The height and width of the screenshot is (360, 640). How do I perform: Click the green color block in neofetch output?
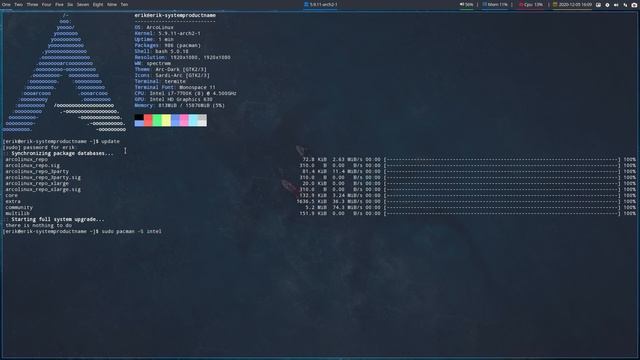pos(157,120)
